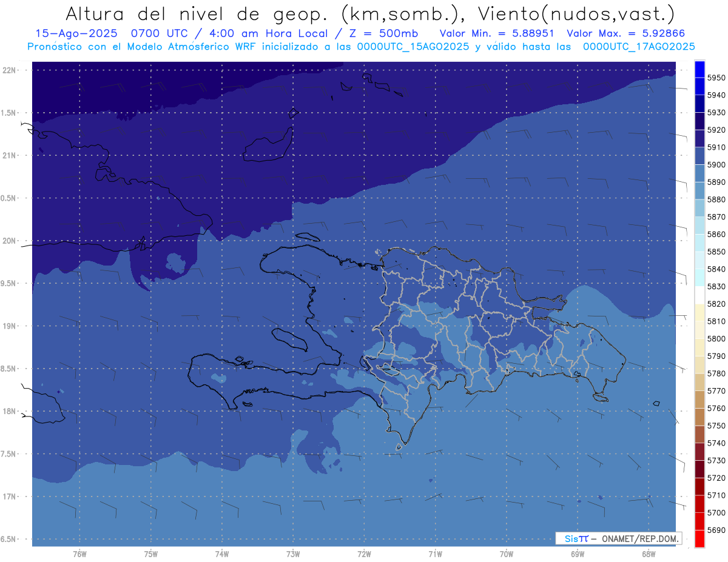728x562 pixels.
Task: Click the legend value '5920'
Action: [716, 130]
